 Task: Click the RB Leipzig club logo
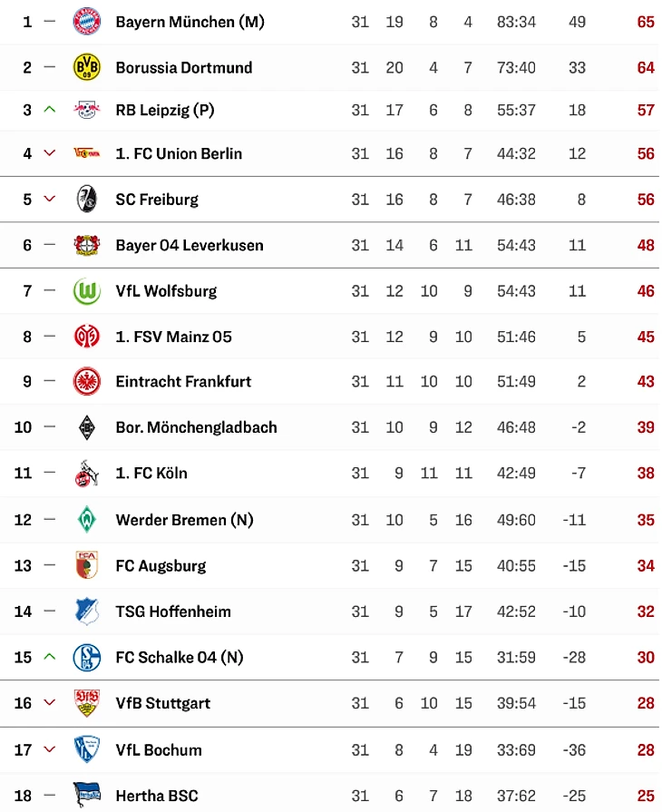87,110
